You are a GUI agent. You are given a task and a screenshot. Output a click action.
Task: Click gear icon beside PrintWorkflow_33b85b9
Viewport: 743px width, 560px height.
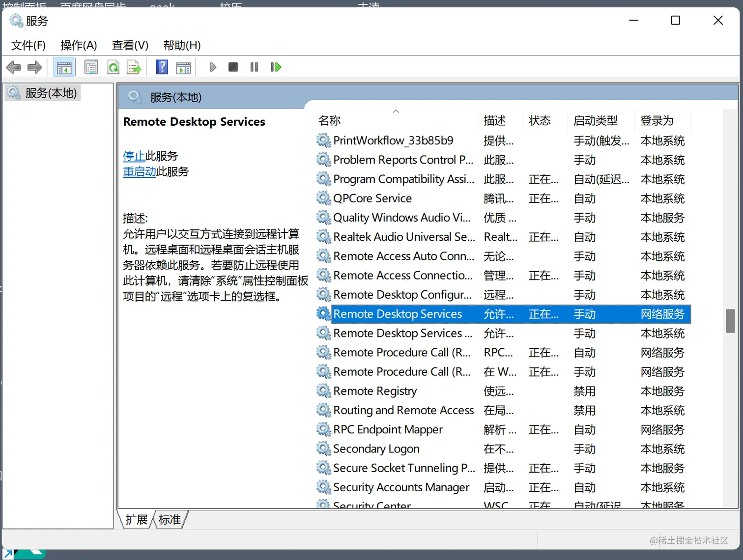pos(323,140)
